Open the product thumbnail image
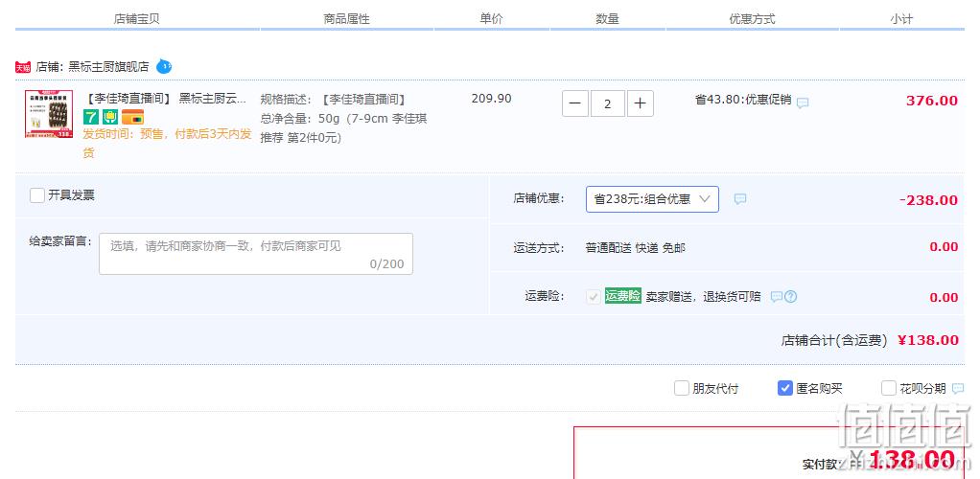Image resolution: width=980 pixels, height=479 pixels. 49,114
